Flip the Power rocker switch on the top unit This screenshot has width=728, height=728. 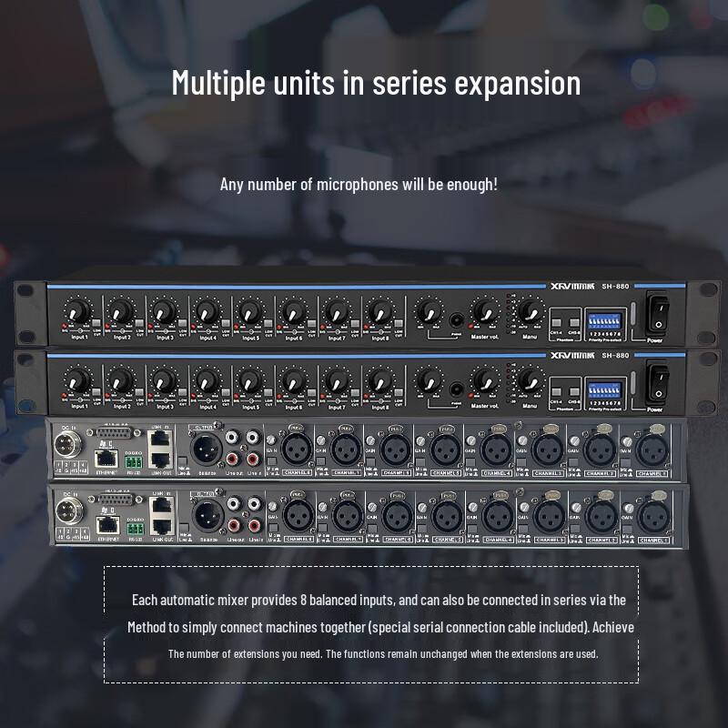(x=659, y=313)
